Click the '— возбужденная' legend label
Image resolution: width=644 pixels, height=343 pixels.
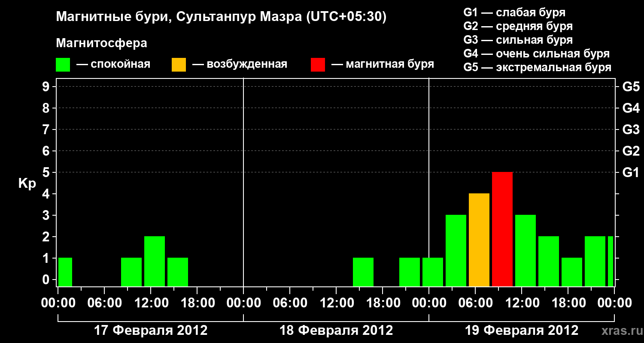pos(240,65)
